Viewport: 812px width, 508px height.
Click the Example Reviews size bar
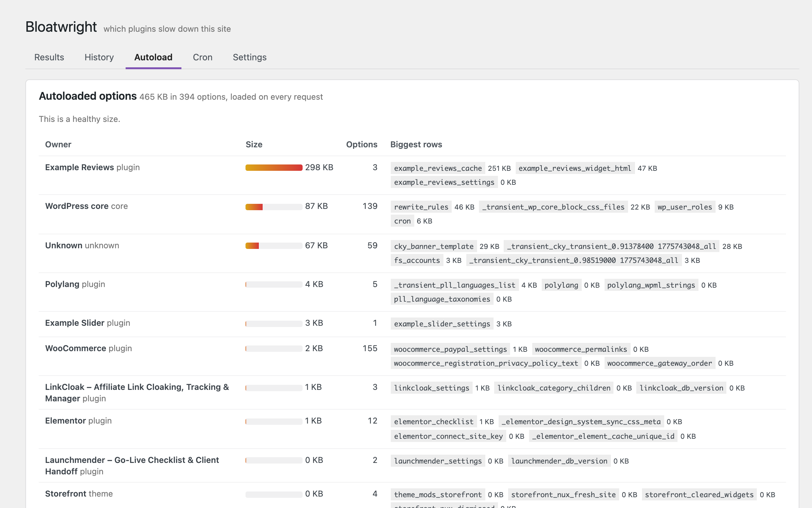click(274, 168)
